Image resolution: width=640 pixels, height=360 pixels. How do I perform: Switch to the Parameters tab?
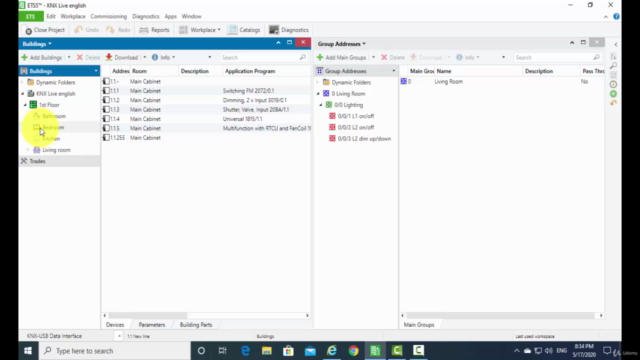tap(152, 325)
